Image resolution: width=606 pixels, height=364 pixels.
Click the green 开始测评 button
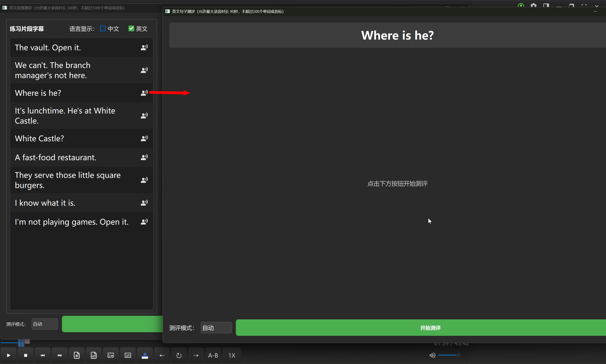(430, 328)
